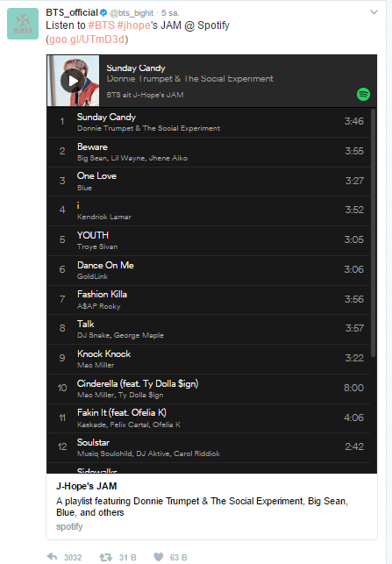The height and width of the screenshot is (564, 392).
Task: Select the track Beware by Big Sean
Action: 209,152
